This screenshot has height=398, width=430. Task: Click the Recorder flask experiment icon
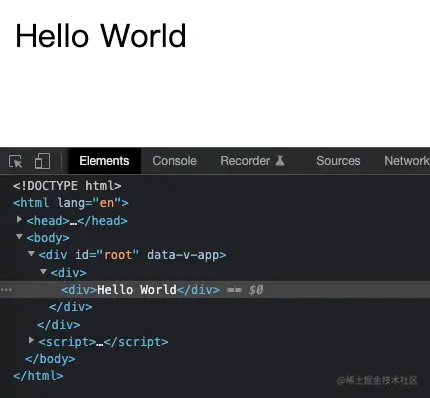(280, 161)
